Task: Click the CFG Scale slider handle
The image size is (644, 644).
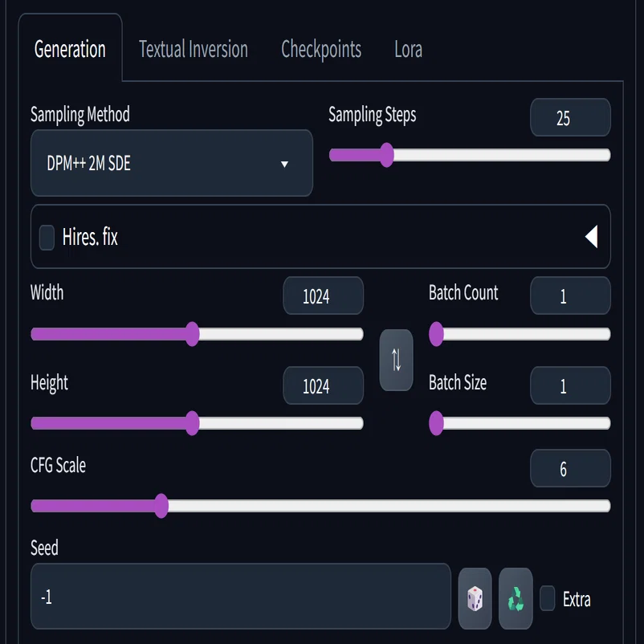Action: [x=161, y=506]
